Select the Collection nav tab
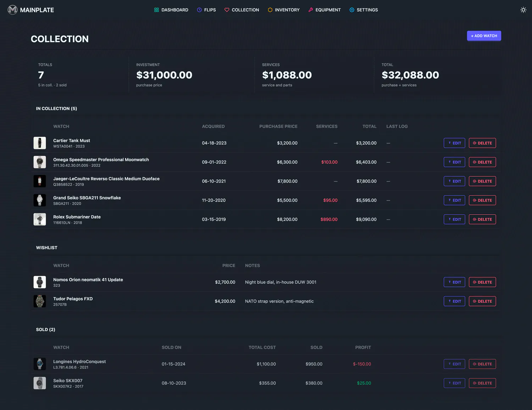 [242, 10]
